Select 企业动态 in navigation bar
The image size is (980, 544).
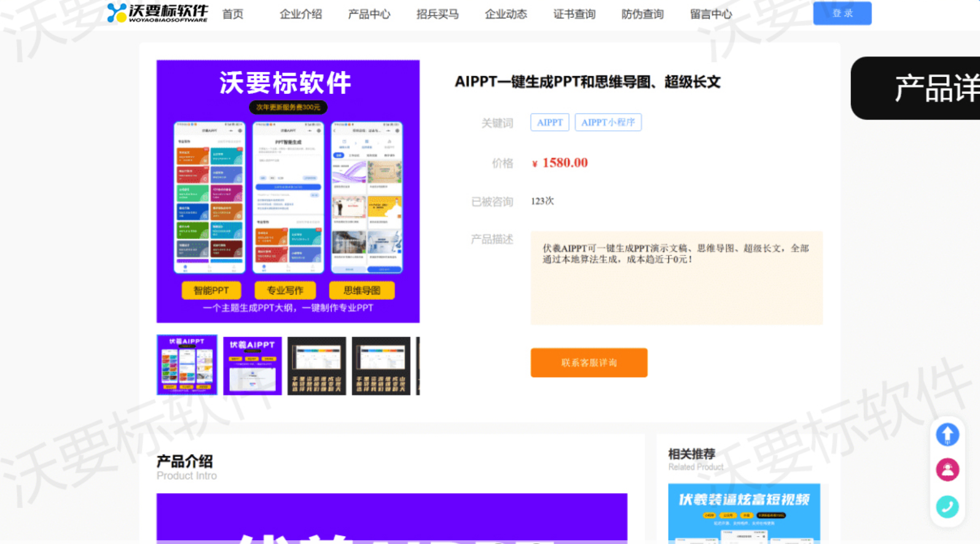[x=506, y=14]
